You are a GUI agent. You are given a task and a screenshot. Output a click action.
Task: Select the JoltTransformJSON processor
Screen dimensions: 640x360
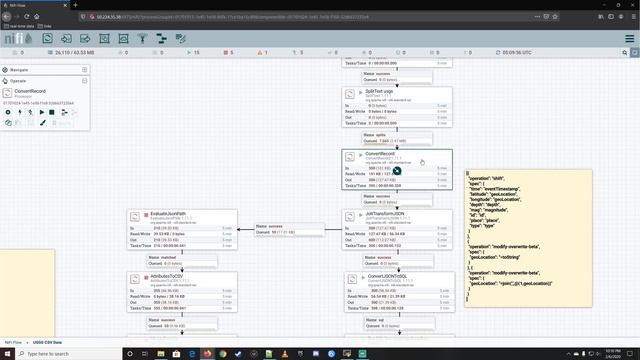[397, 229]
